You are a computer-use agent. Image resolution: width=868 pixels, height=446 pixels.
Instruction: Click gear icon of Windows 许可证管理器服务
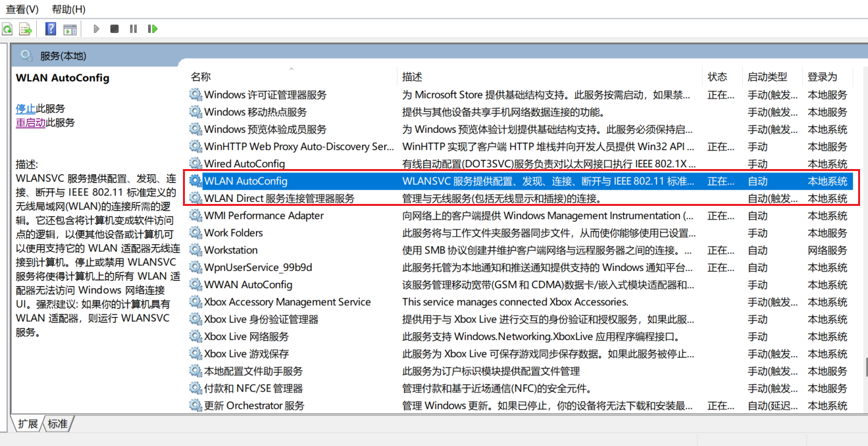tap(195, 95)
